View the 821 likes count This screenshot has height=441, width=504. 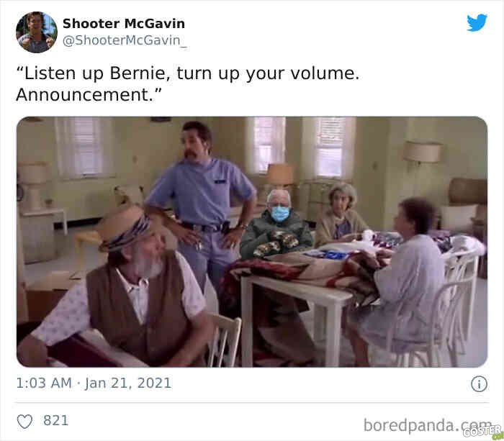coord(56,420)
